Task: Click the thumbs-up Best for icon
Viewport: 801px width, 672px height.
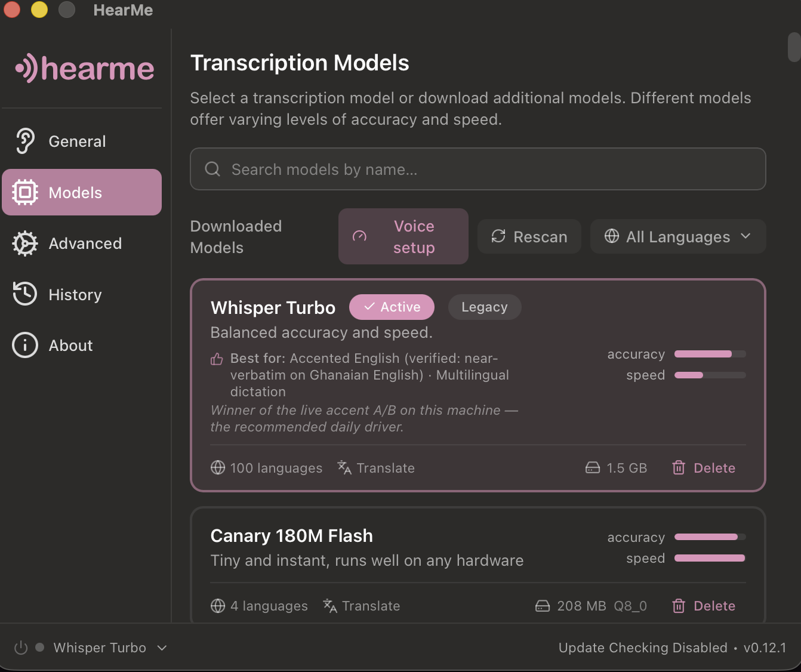Action: (x=217, y=359)
